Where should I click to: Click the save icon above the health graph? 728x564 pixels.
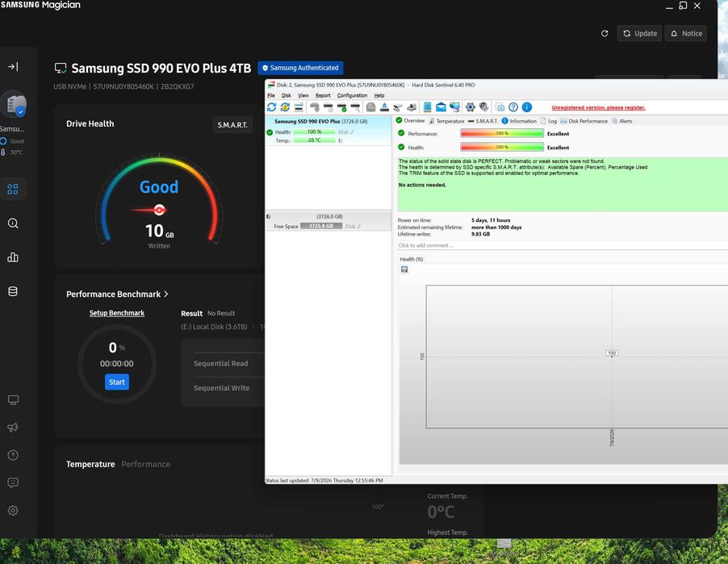tap(404, 269)
